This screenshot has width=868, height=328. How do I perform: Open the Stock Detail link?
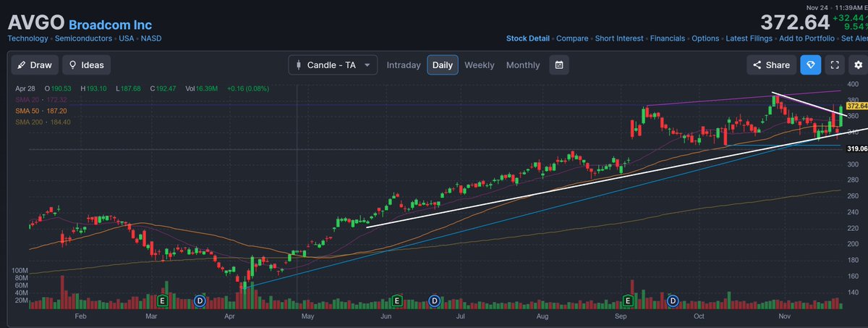tap(527, 38)
